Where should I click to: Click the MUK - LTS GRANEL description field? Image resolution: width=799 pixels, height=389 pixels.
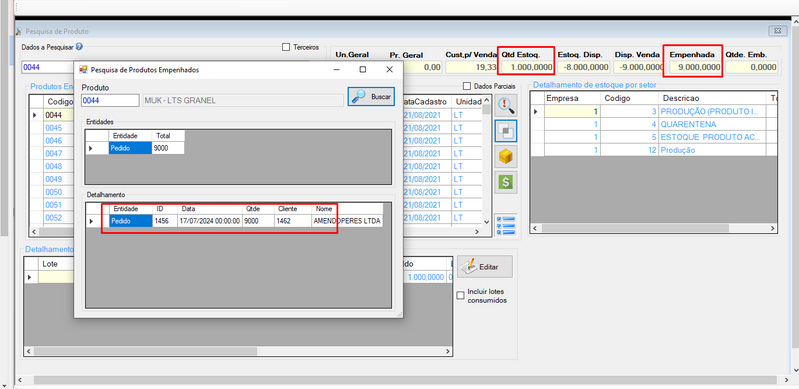[x=243, y=100]
